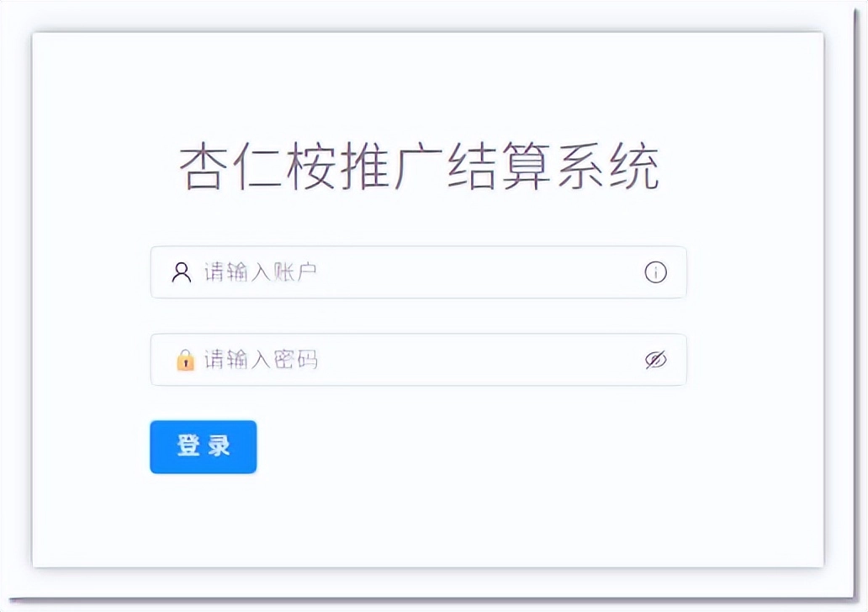Reveal the password with the eye toggle
Image resolution: width=868 pixels, height=612 pixels.
[655, 359]
